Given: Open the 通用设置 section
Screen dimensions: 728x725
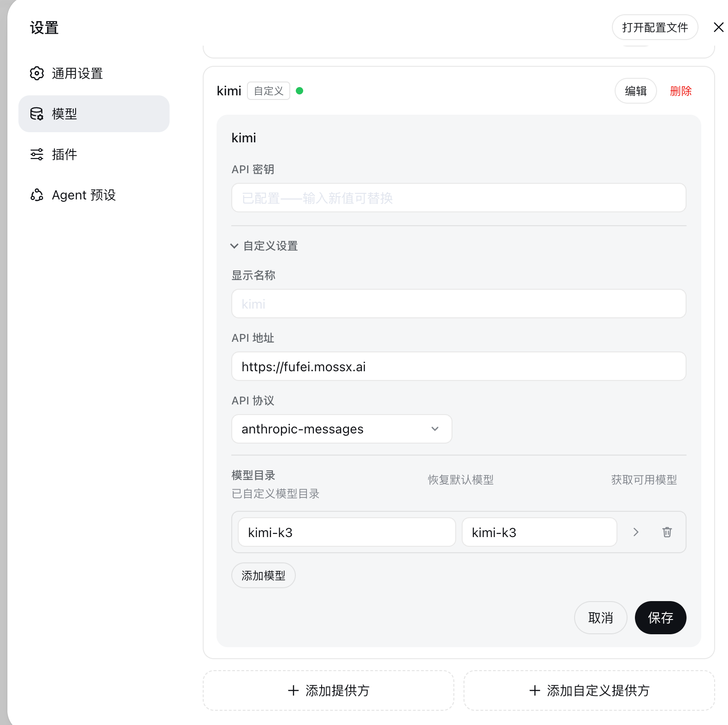Looking at the screenshot, I should click(94, 73).
